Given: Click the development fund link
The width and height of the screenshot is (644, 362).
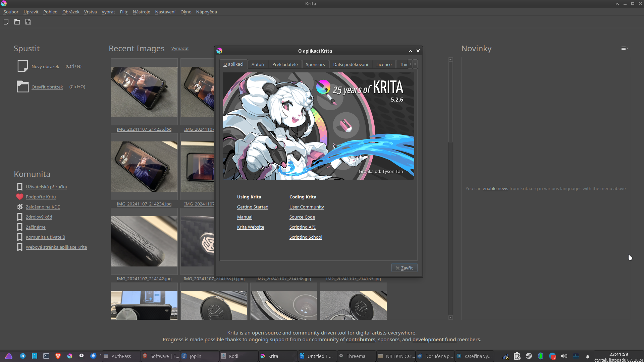Looking at the screenshot, I should (434, 340).
